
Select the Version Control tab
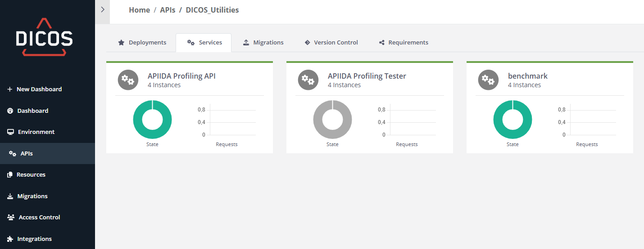pos(331,43)
